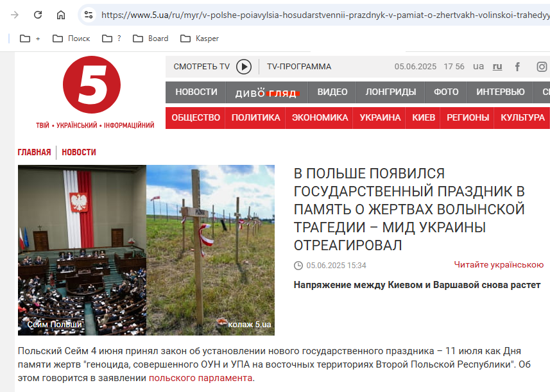Screen dimensions: 550x392
Task: Select ru language option
Action: [x=497, y=66]
